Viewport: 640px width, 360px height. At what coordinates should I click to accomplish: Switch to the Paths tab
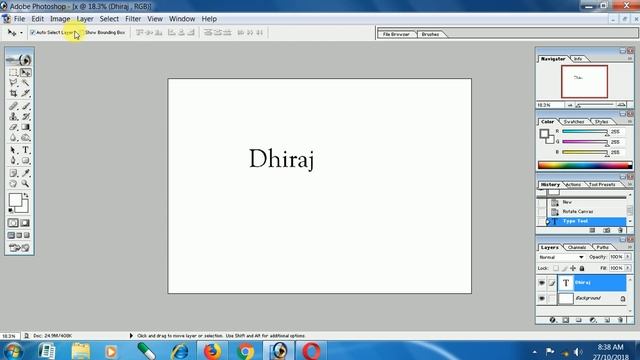click(x=602, y=247)
